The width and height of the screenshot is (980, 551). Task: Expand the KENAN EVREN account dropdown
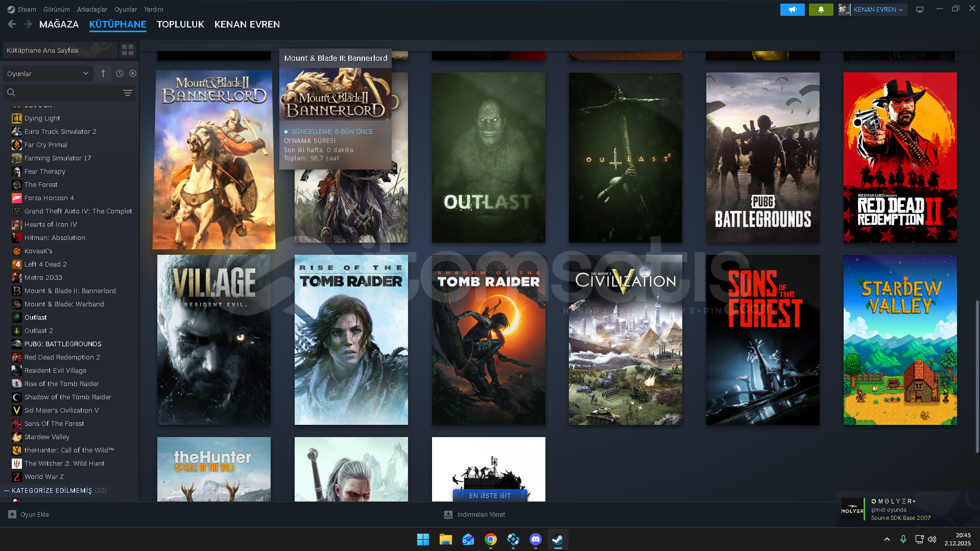coord(878,10)
